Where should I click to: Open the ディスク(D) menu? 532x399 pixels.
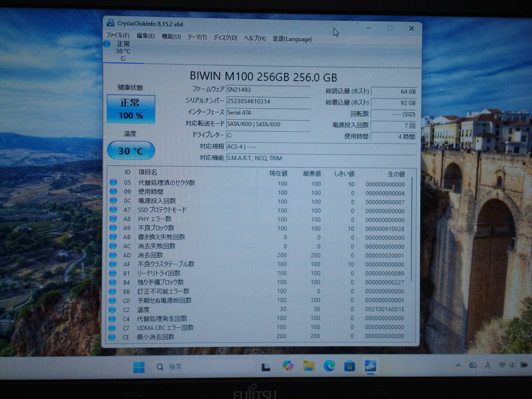tap(225, 38)
